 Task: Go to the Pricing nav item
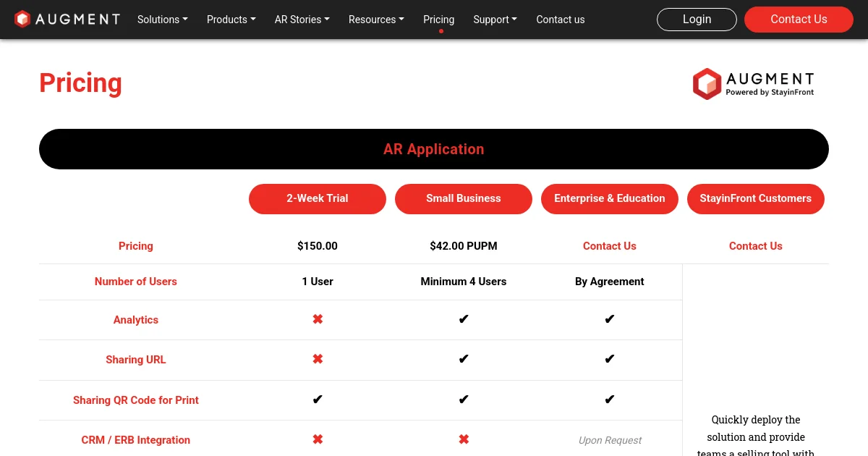(x=439, y=20)
